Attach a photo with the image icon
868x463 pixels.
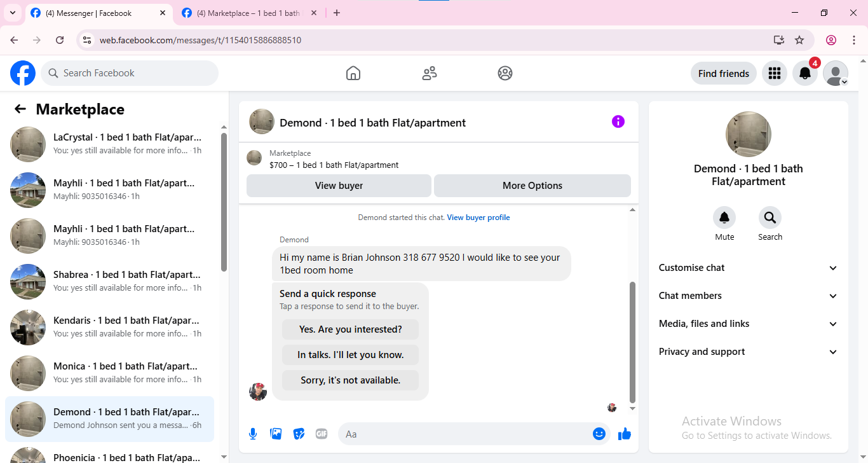[x=276, y=434]
